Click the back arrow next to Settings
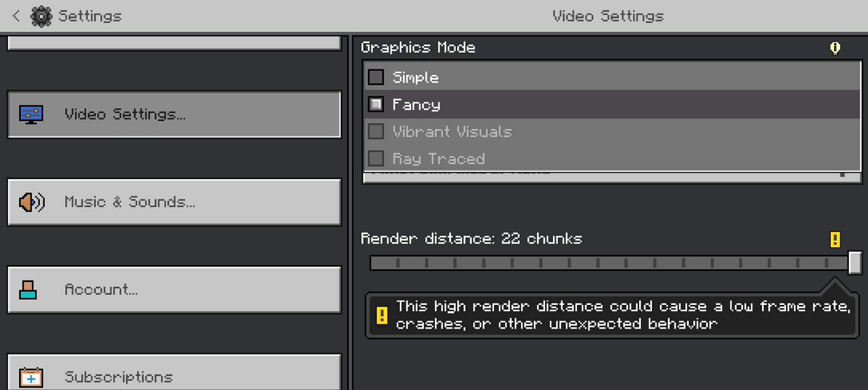 click(16, 16)
